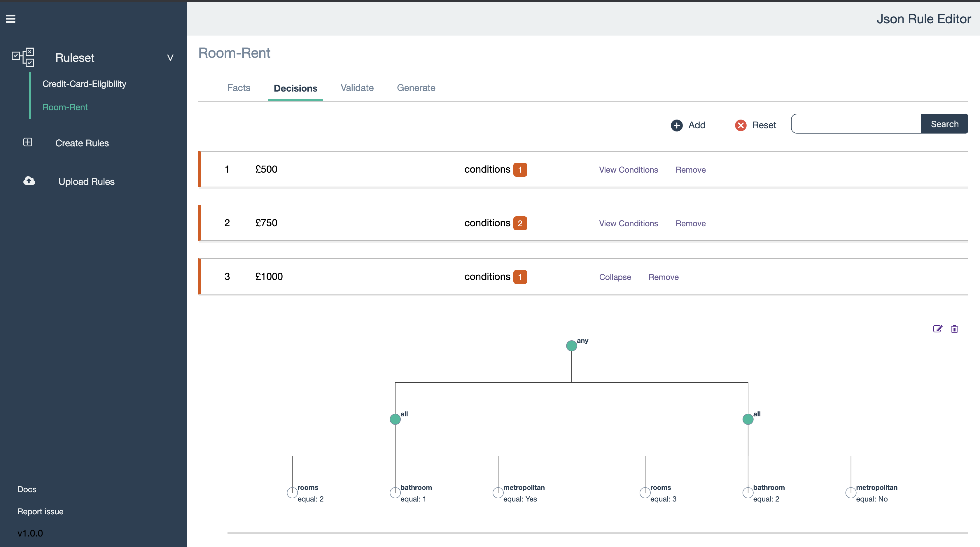The height and width of the screenshot is (547, 980).
Task: Click the Upload Rules cloud icon
Action: [29, 181]
